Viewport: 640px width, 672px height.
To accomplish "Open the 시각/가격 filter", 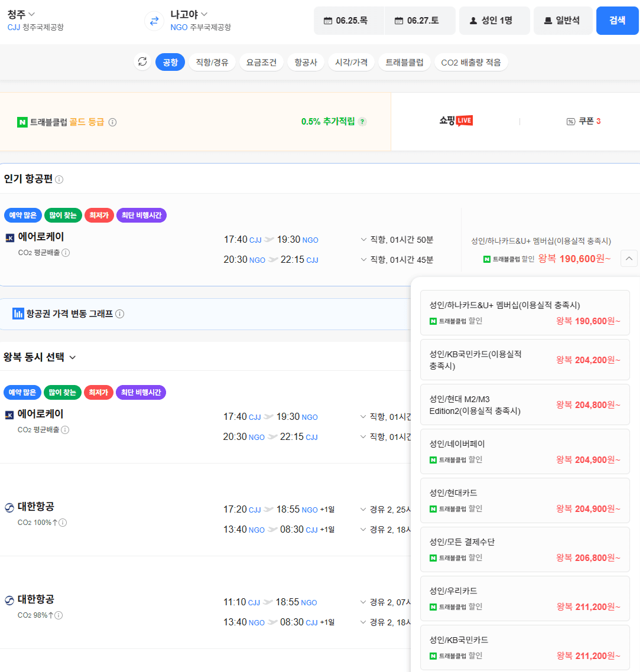I will pyautogui.click(x=351, y=62).
